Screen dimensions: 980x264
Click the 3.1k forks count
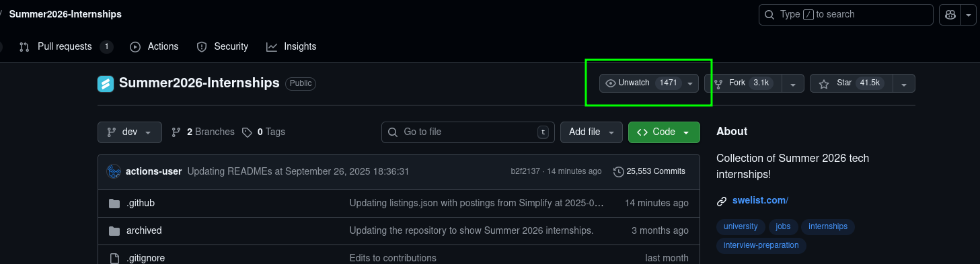(761, 83)
